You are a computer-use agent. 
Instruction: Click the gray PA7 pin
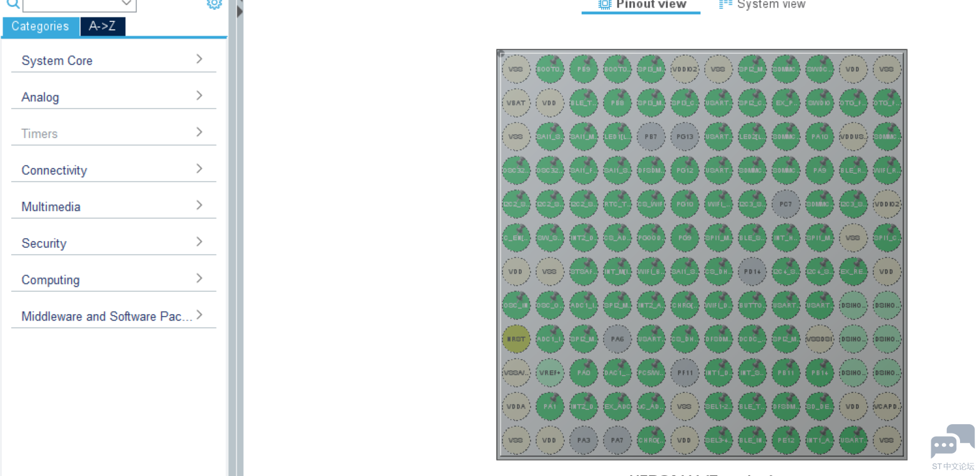[617, 440]
